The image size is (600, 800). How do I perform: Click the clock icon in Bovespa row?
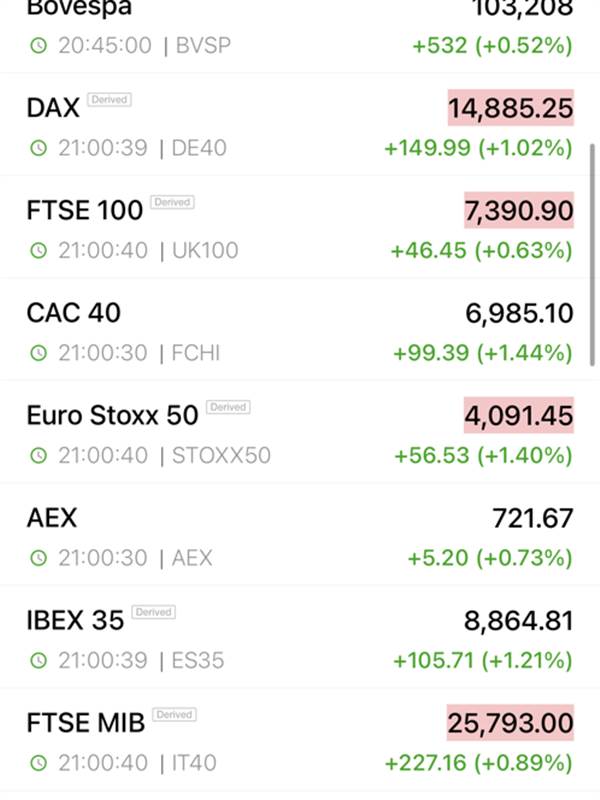[x=39, y=46]
